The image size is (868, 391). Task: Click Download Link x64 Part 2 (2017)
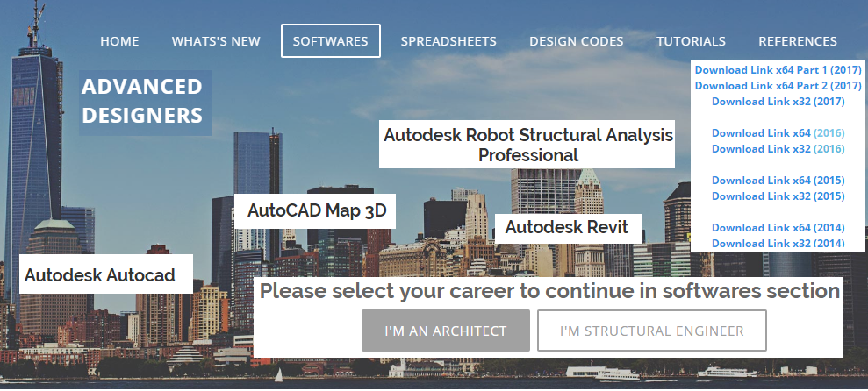pyautogui.click(x=778, y=86)
